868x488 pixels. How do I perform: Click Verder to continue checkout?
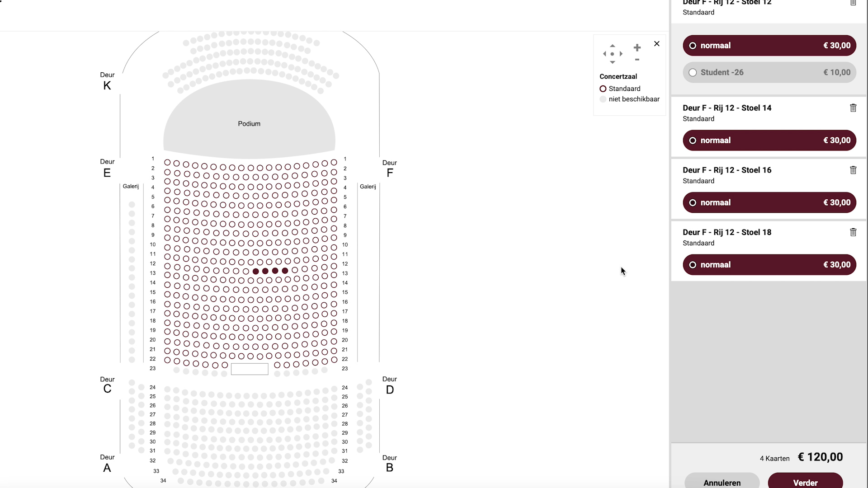click(x=805, y=482)
